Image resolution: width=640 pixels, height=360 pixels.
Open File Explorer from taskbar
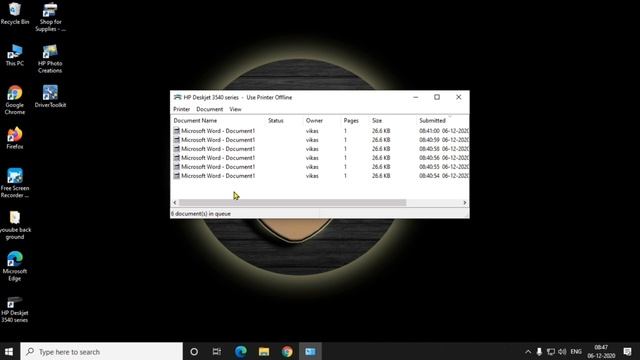coord(264,351)
